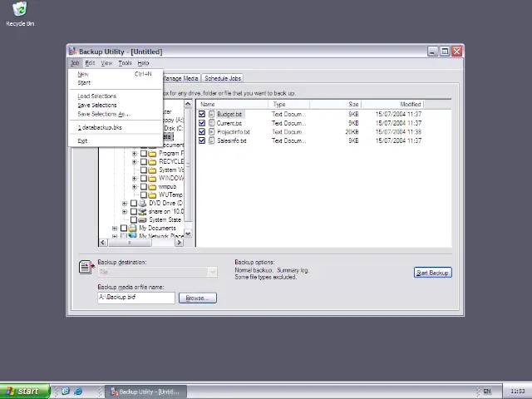Click the EN language indicator in tray

click(x=487, y=392)
